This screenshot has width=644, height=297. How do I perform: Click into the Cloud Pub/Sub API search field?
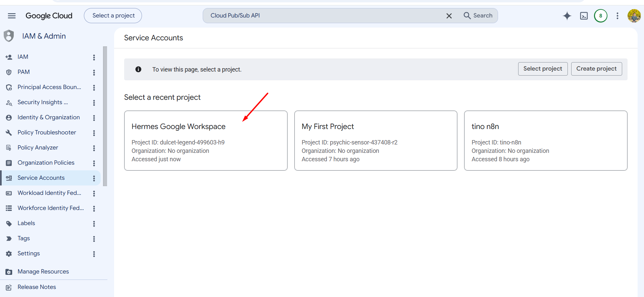(324, 16)
